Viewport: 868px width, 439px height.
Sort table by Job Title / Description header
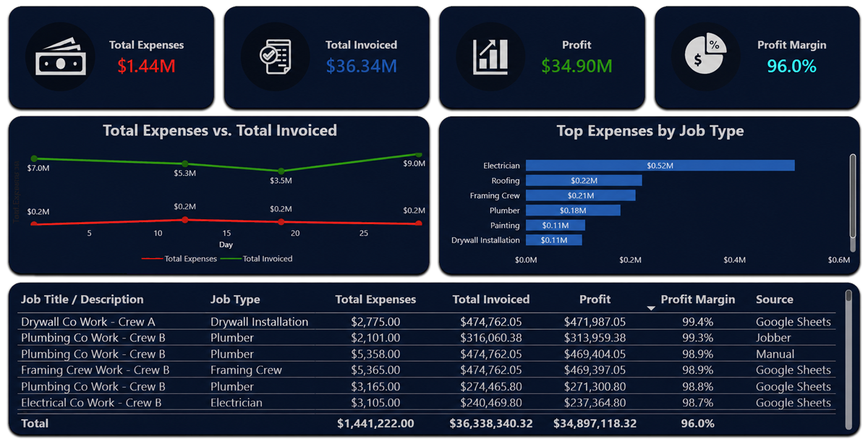click(82, 299)
